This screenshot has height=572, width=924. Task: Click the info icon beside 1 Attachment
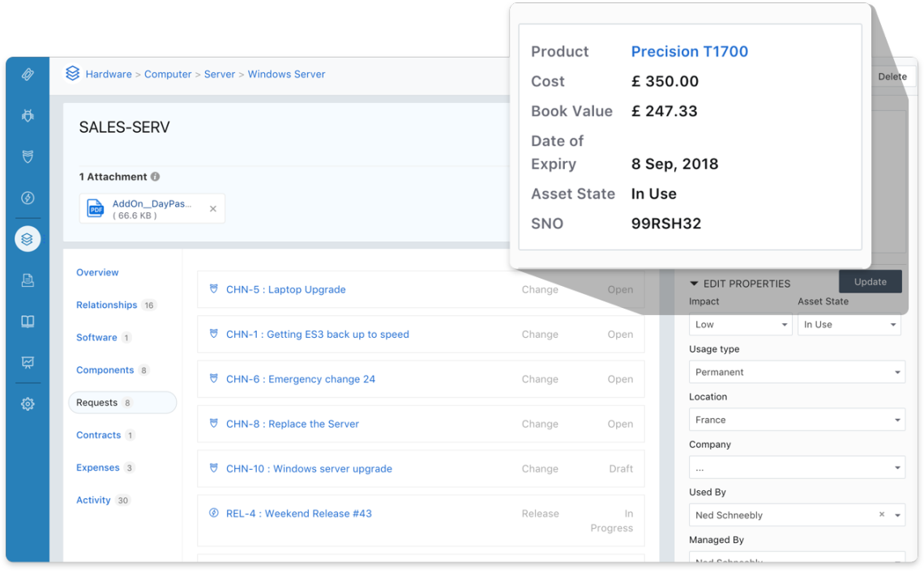156,177
